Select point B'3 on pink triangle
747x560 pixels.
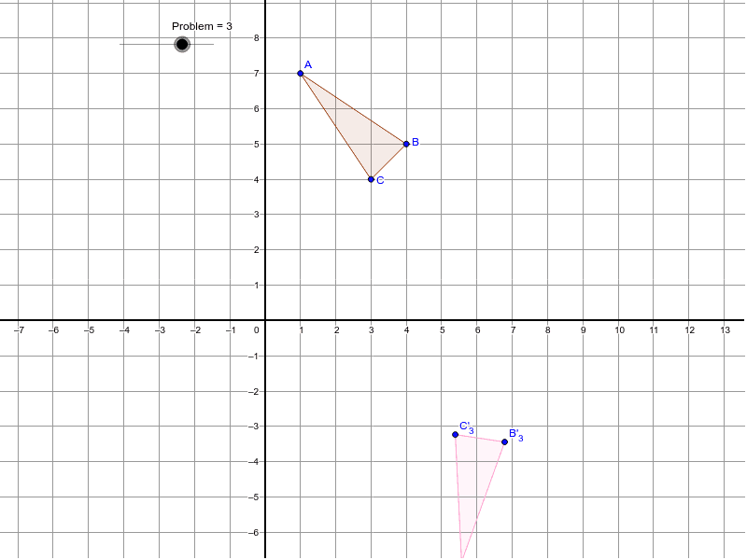(x=505, y=441)
